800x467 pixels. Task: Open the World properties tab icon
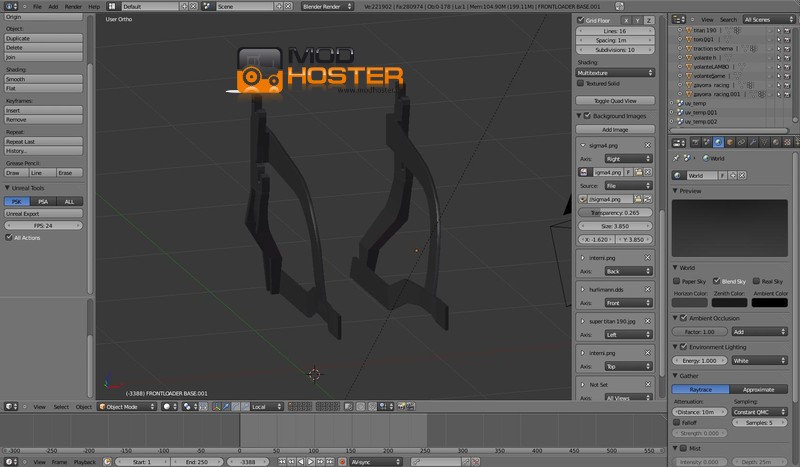tap(718, 143)
